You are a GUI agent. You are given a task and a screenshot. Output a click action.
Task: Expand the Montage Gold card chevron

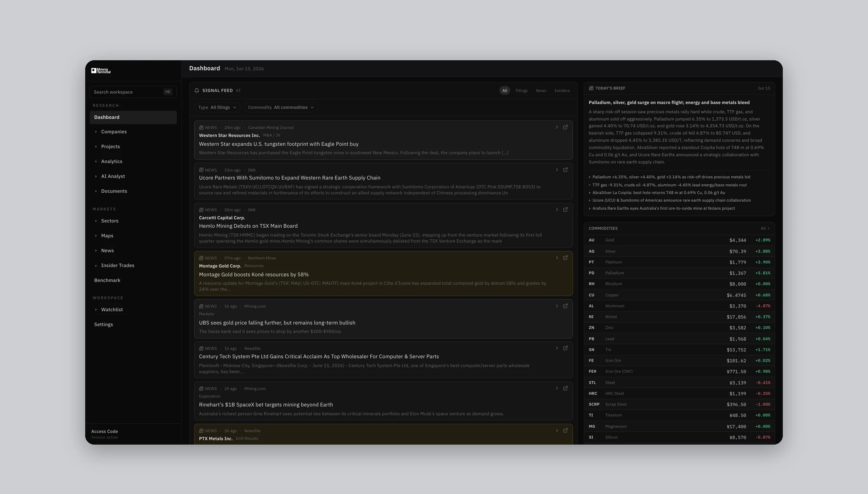[557, 258]
